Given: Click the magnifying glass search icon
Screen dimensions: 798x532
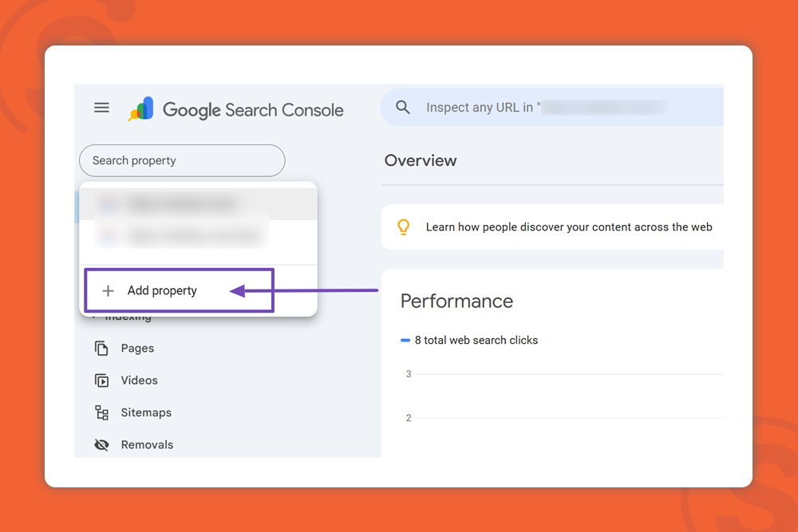Looking at the screenshot, I should (x=403, y=108).
